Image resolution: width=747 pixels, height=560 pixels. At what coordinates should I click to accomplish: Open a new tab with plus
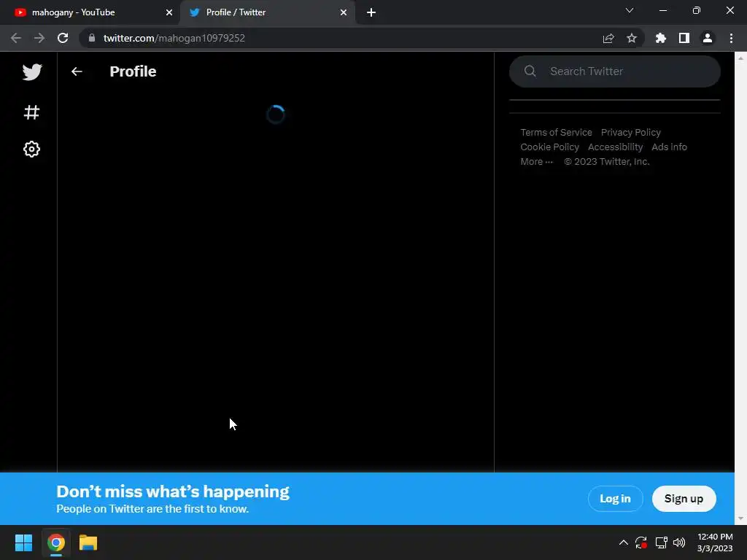coord(371,12)
